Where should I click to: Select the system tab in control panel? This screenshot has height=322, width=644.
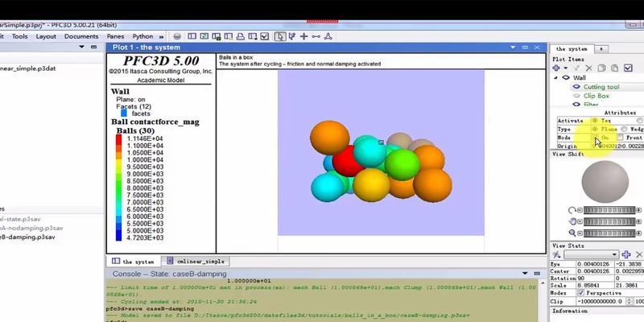(x=572, y=48)
